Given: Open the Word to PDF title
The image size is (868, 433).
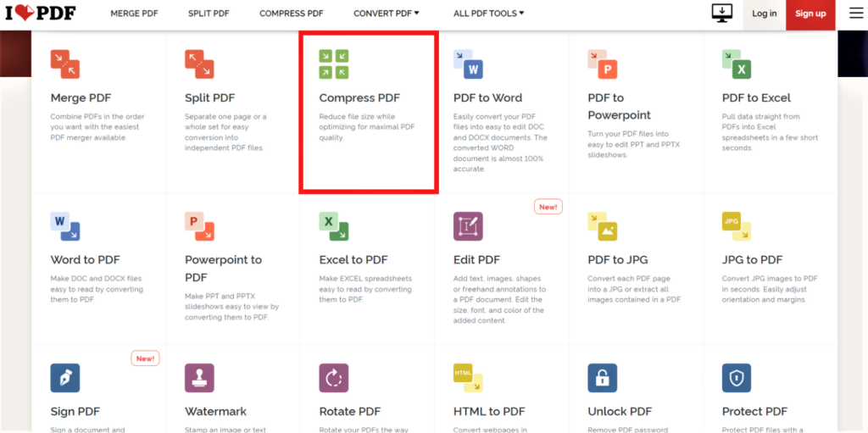Looking at the screenshot, I should pyautogui.click(x=86, y=259).
